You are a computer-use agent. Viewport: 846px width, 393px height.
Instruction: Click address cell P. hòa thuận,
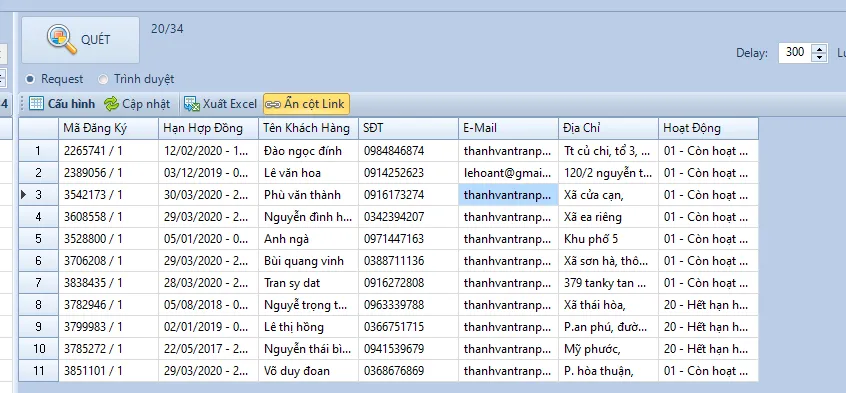[x=609, y=371]
